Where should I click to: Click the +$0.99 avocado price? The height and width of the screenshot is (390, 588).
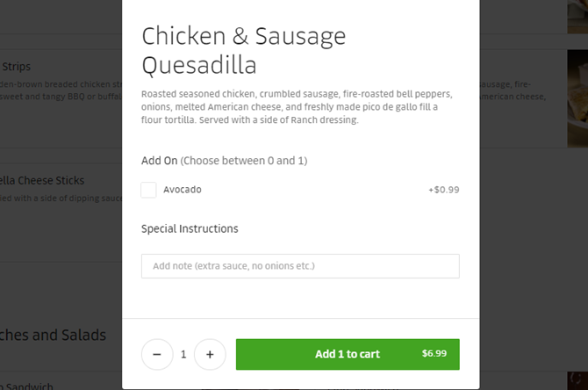click(444, 190)
